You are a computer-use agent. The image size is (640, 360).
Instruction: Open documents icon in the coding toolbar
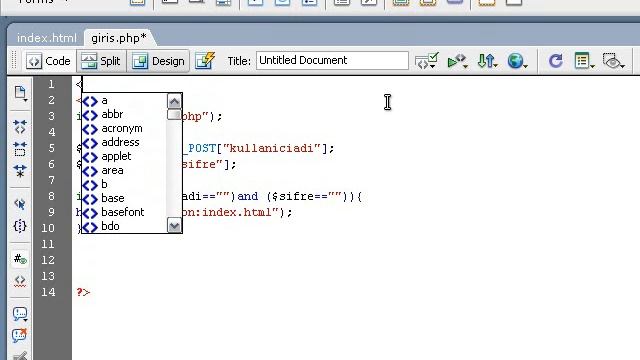point(20,93)
